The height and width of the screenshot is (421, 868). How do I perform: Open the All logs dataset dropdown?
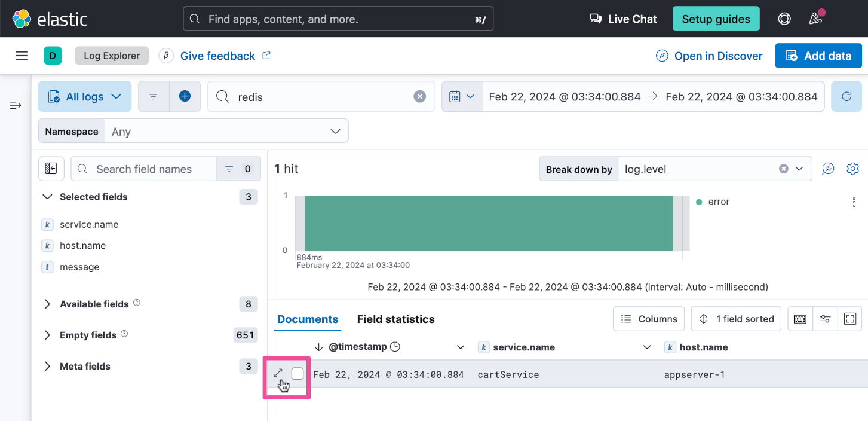85,96
